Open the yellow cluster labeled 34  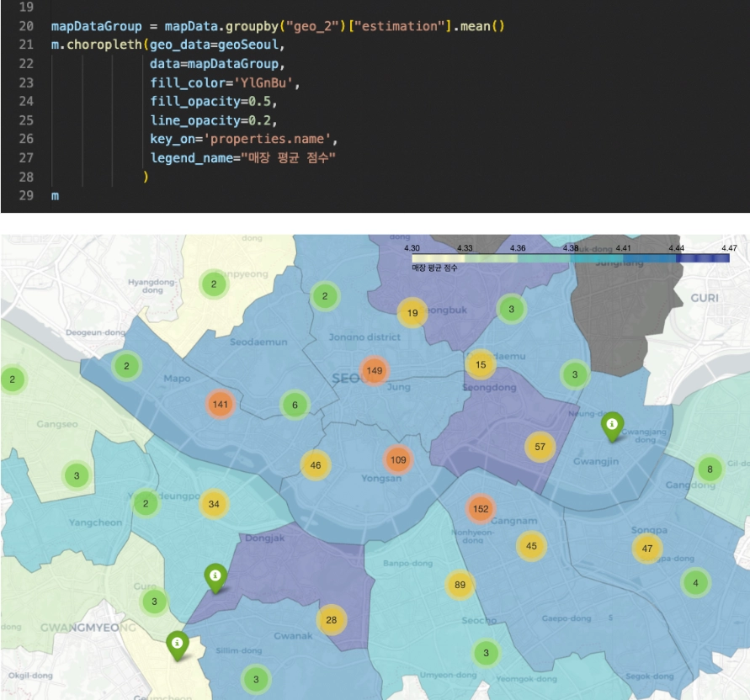click(x=214, y=504)
